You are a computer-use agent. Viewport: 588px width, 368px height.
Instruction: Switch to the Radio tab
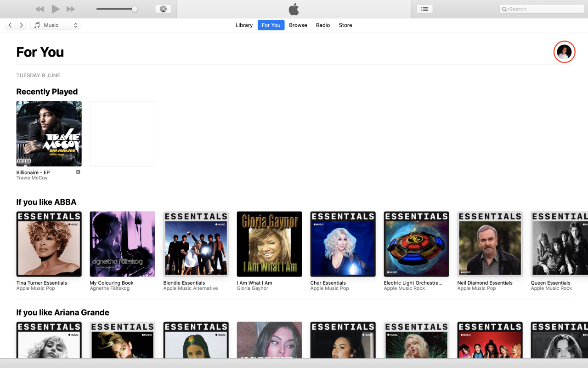click(x=323, y=25)
